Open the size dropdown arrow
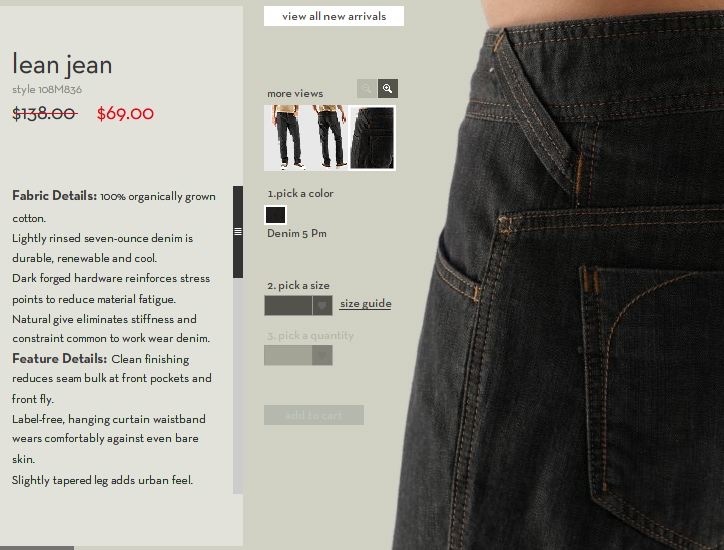The image size is (724, 550). [322, 305]
